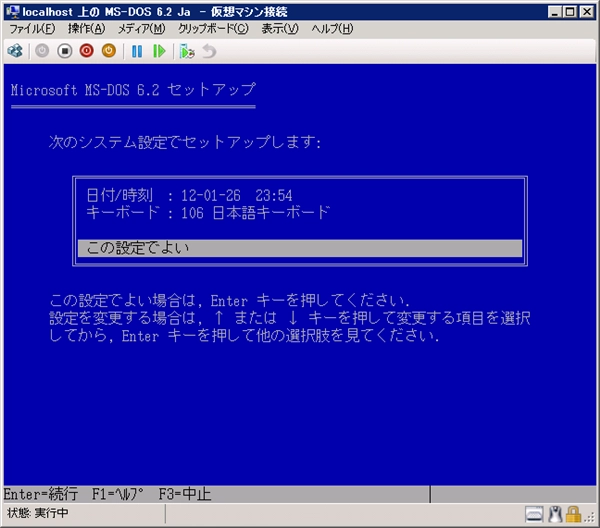Click the Revert undo arrow icon

[209, 51]
